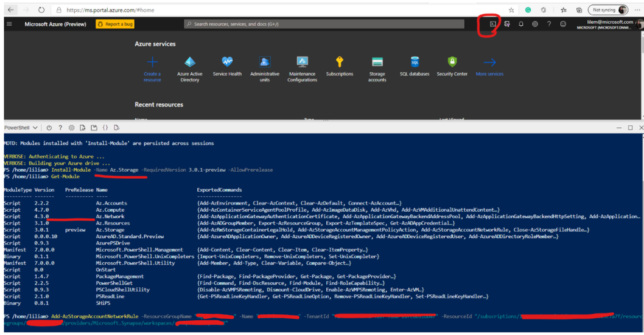Restart Cloud Shell with power icon
Viewport: 644px width, 335px height.
pyautogui.click(x=49, y=128)
